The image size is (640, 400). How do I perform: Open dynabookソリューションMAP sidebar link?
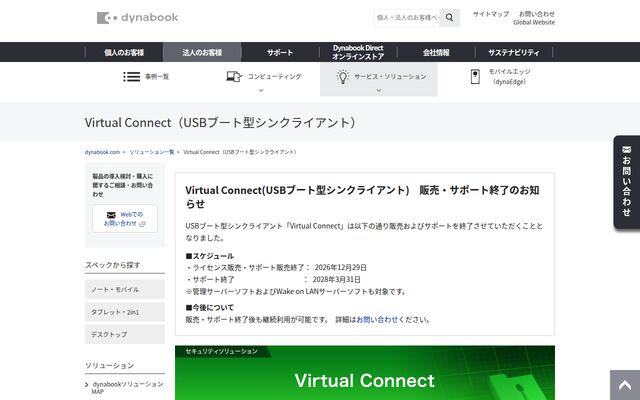point(127,388)
